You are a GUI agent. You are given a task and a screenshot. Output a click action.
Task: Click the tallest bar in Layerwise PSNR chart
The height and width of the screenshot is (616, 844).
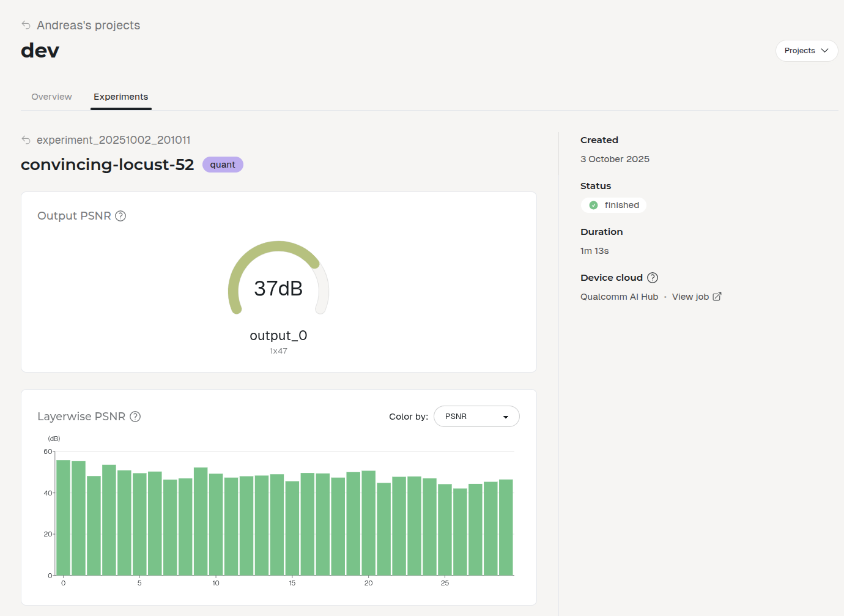(62, 520)
